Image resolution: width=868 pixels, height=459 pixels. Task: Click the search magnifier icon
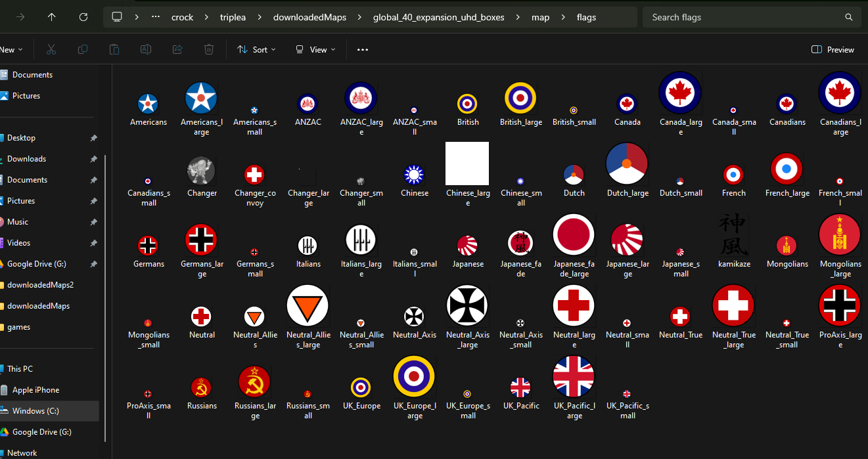tap(849, 17)
